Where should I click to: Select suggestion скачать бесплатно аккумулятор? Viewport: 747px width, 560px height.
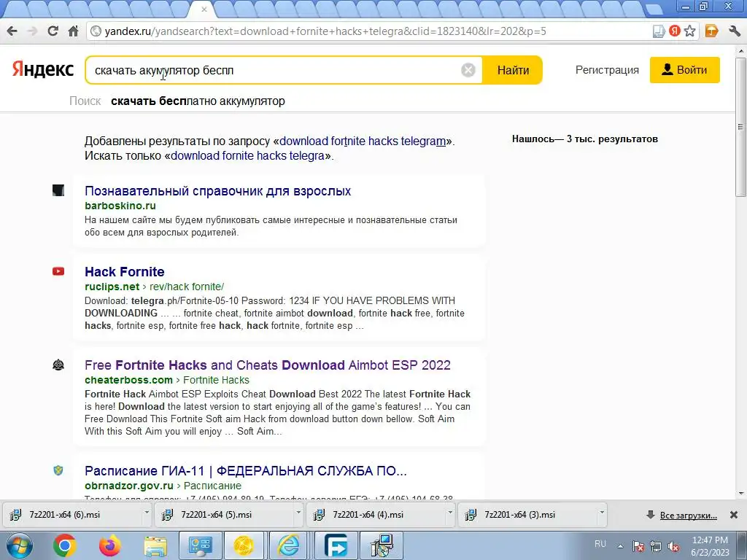point(198,101)
